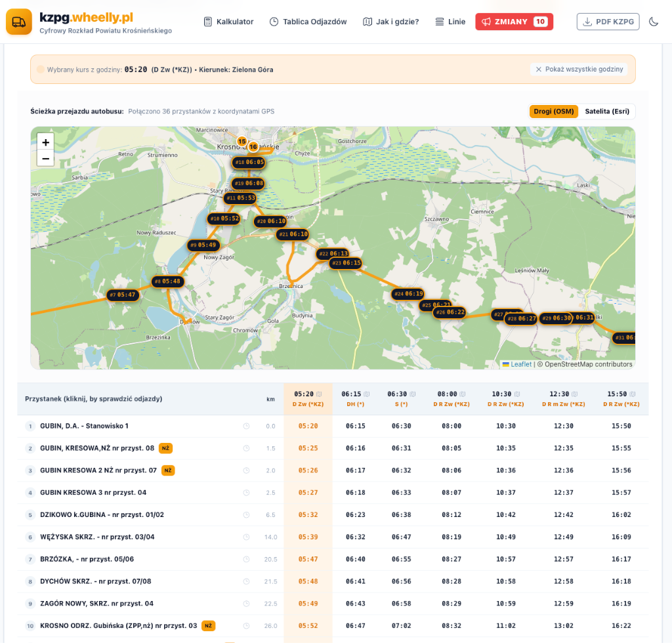Image resolution: width=672 pixels, height=643 pixels.
Task: Download the PDF KZPG timetable
Action: click(x=608, y=22)
